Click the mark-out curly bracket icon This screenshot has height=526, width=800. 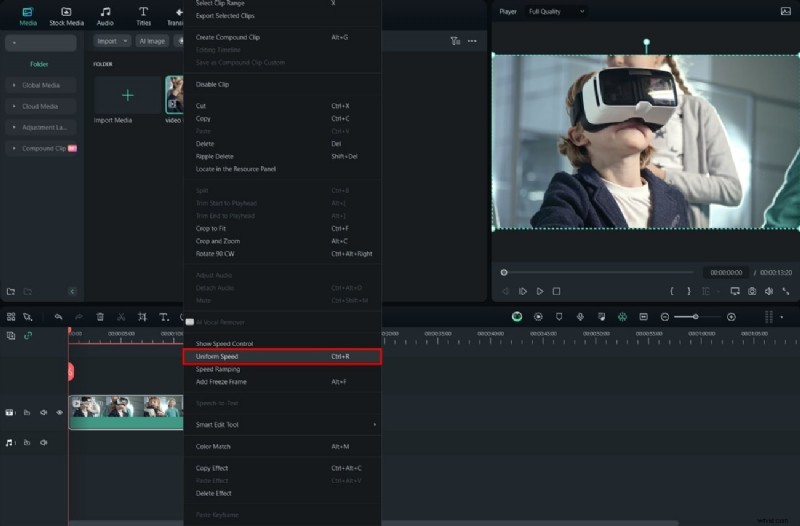point(689,291)
